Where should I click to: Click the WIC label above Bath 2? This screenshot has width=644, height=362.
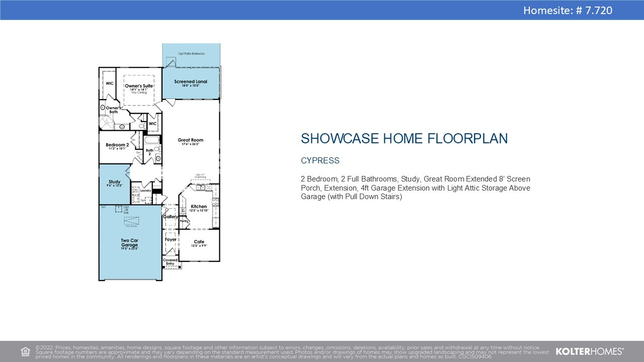pyautogui.click(x=152, y=124)
